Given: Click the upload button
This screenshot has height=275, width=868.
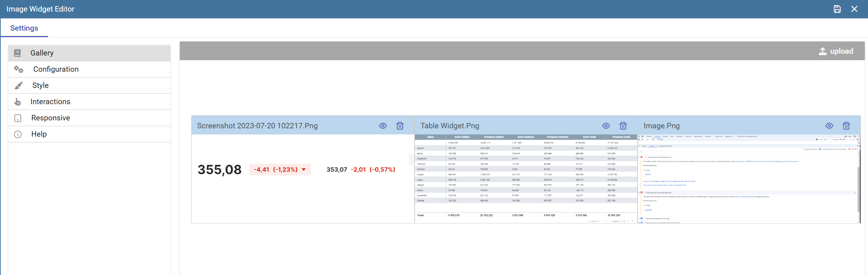Looking at the screenshot, I should pyautogui.click(x=836, y=51).
